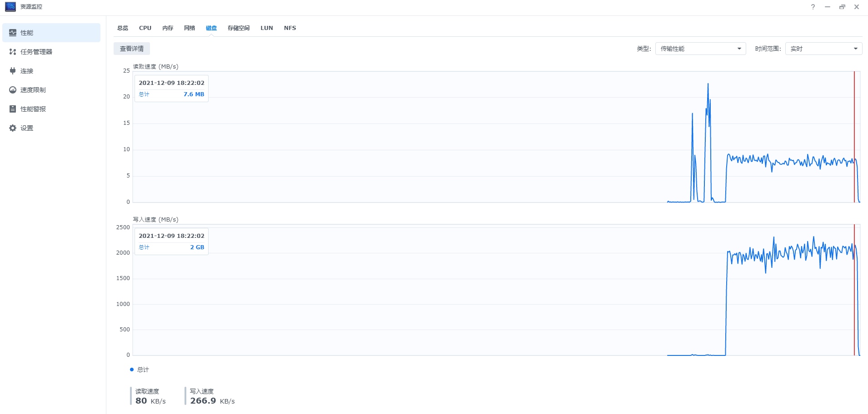
Task: Click the 性能 waveform icon in sidebar
Action: click(x=13, y=33)
